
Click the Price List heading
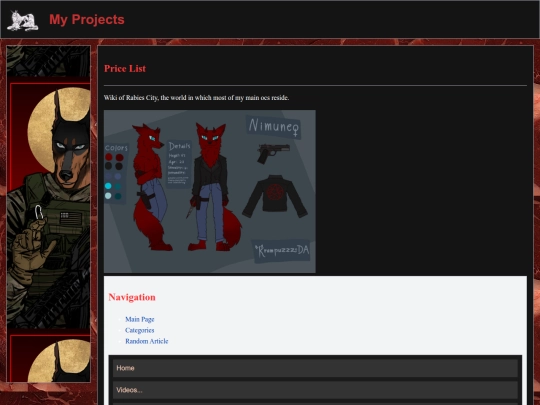[x=125, y=69]
